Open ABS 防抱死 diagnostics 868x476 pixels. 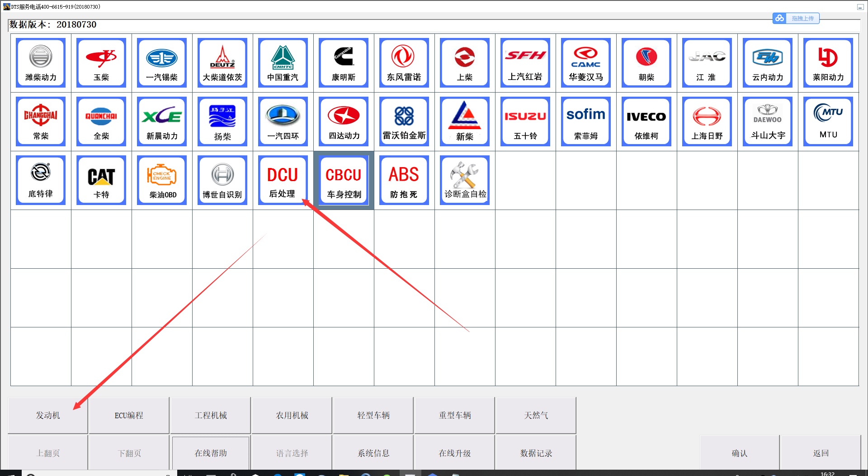404,180
